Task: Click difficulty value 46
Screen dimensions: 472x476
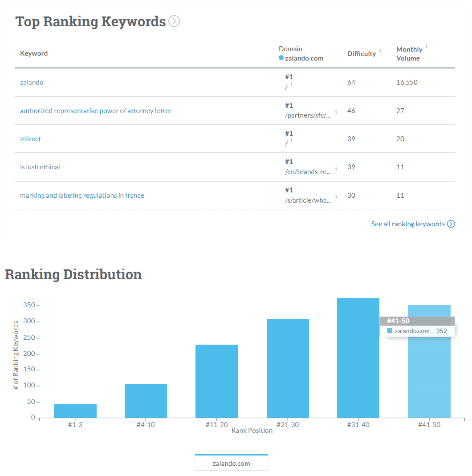Action: click(351, 111)
